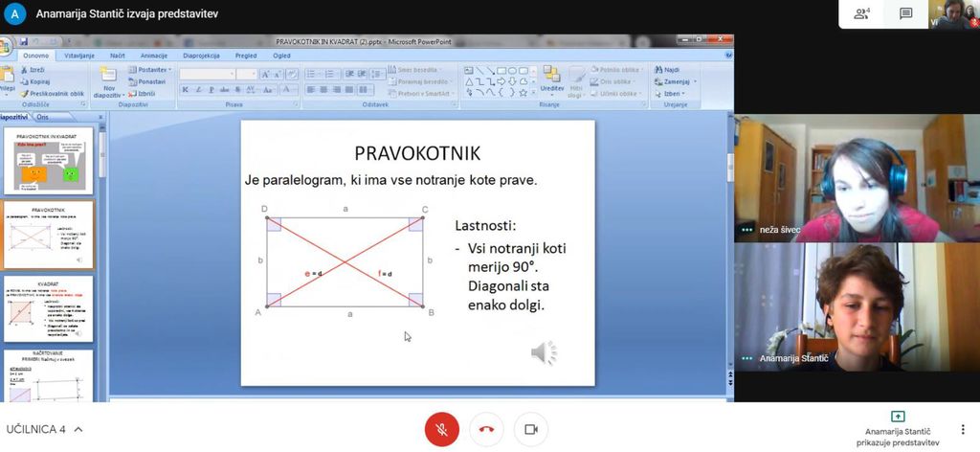Open the Urejevalnik arrange button
980x452 pixels.
(552, 80)
